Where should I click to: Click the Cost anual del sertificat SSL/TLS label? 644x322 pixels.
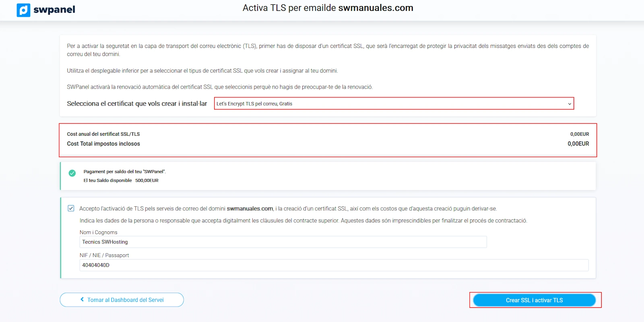point(103,134)
